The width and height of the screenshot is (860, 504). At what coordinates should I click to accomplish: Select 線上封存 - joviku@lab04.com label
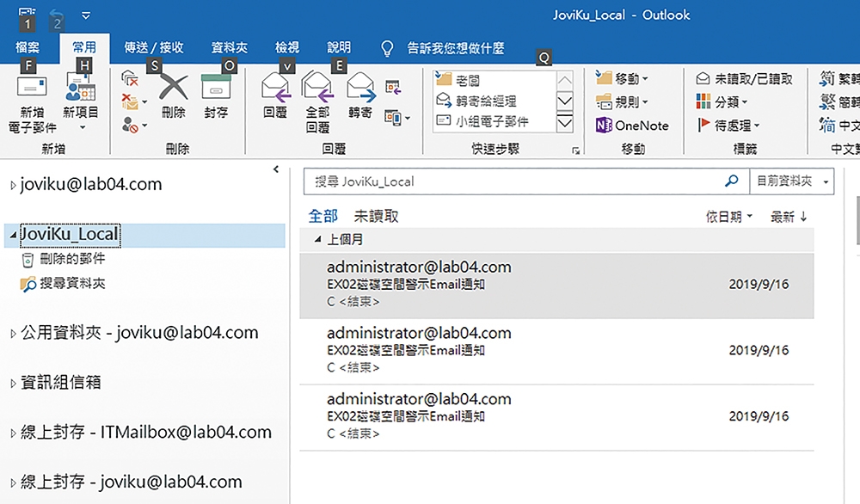point(131,482)
